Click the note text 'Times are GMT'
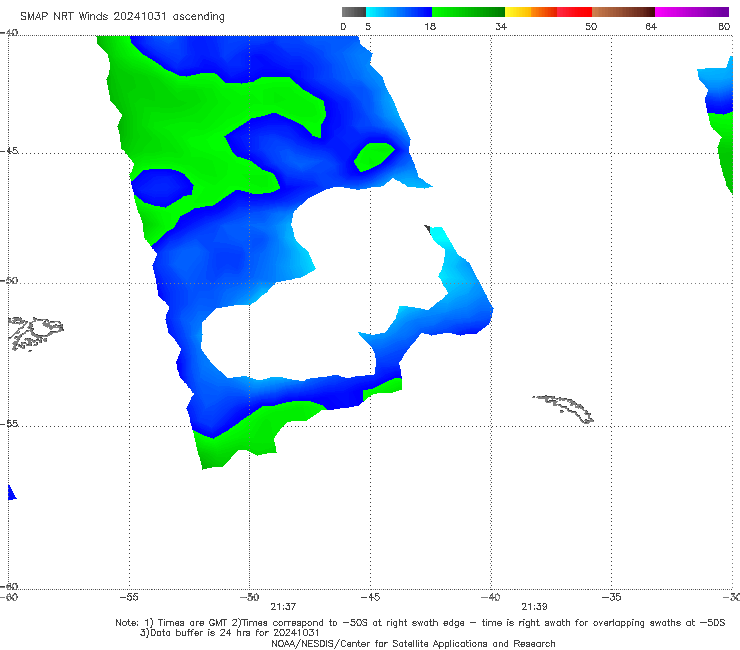The height and width of the screenshot is (650, 740). [x=193, y=623]
